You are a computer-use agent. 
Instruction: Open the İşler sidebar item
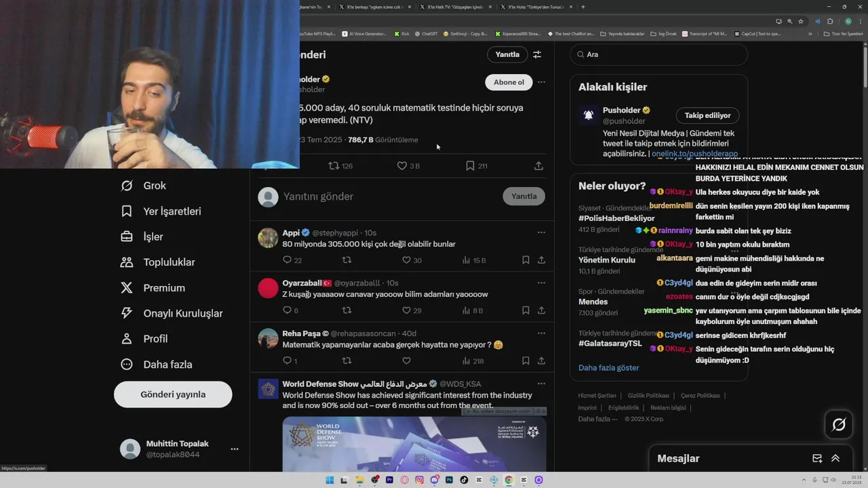click(x=142, y=237)
